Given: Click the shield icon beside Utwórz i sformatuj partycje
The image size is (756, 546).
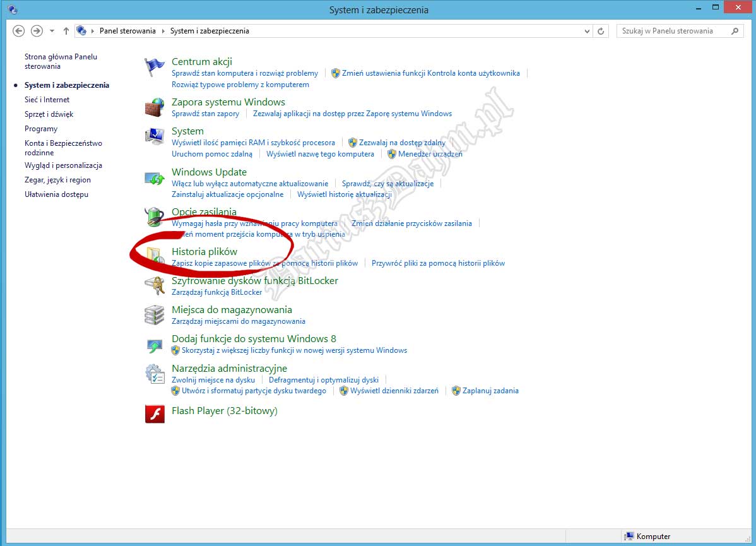Looking at the screenshot, I should pos(175,391).
